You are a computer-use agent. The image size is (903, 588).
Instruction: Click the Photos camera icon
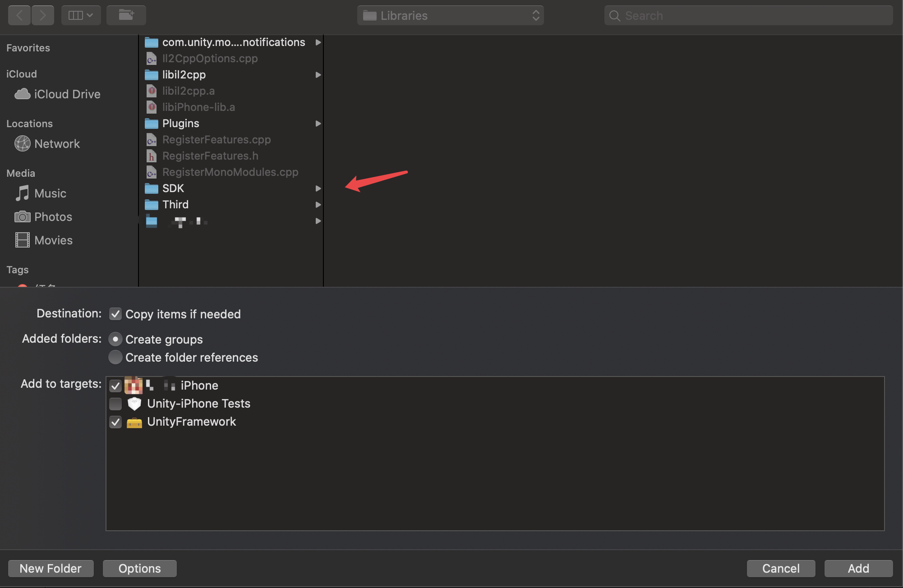[x=22, y=217]
